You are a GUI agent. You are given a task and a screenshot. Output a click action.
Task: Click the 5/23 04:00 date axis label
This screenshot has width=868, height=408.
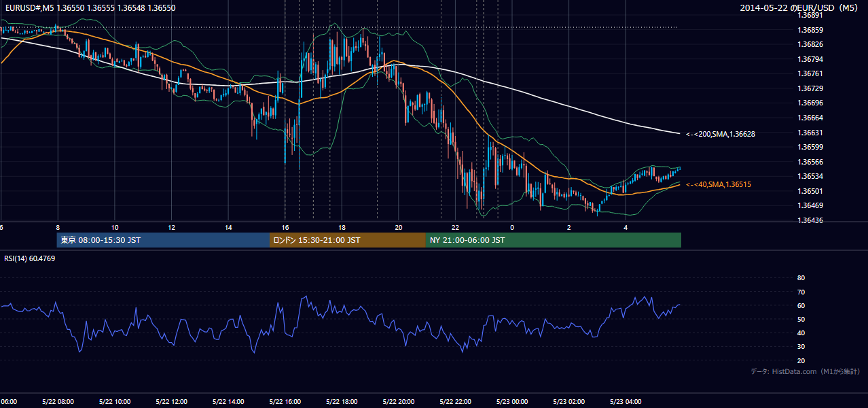point(626,401)
